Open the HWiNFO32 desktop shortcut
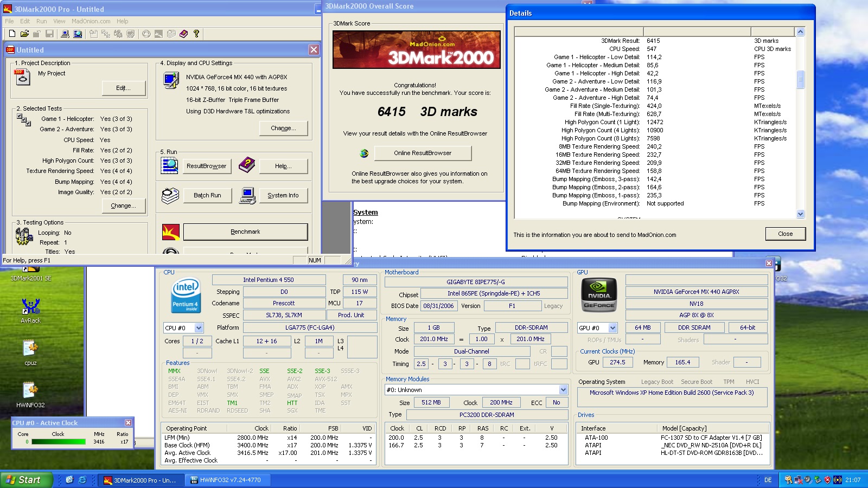The width and height of the screenshot is (868, 488). tap(30, 395)
